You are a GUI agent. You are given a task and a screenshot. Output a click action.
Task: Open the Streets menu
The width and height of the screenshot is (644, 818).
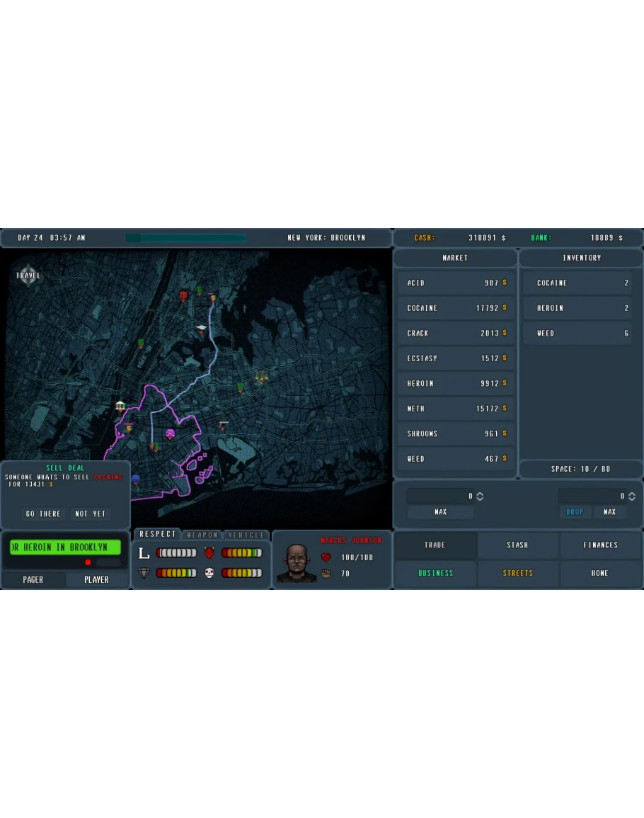(x=518, y=573)
